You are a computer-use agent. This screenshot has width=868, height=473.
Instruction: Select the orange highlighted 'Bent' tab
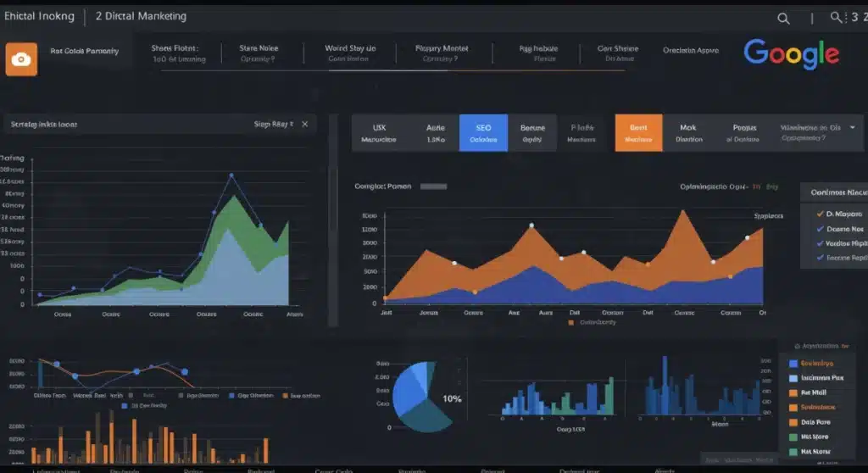pyautogui.click(x=638, y=133)
